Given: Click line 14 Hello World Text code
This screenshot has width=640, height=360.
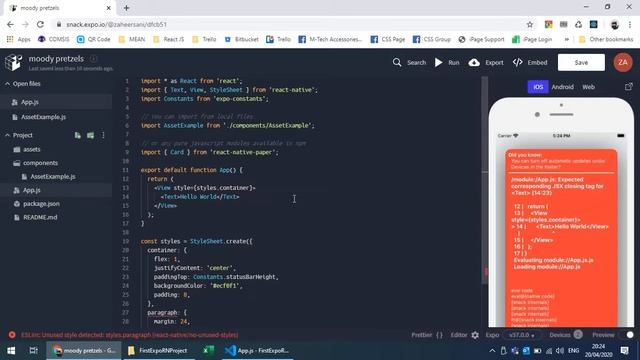Looking at the screenshot, I should 200,197.
